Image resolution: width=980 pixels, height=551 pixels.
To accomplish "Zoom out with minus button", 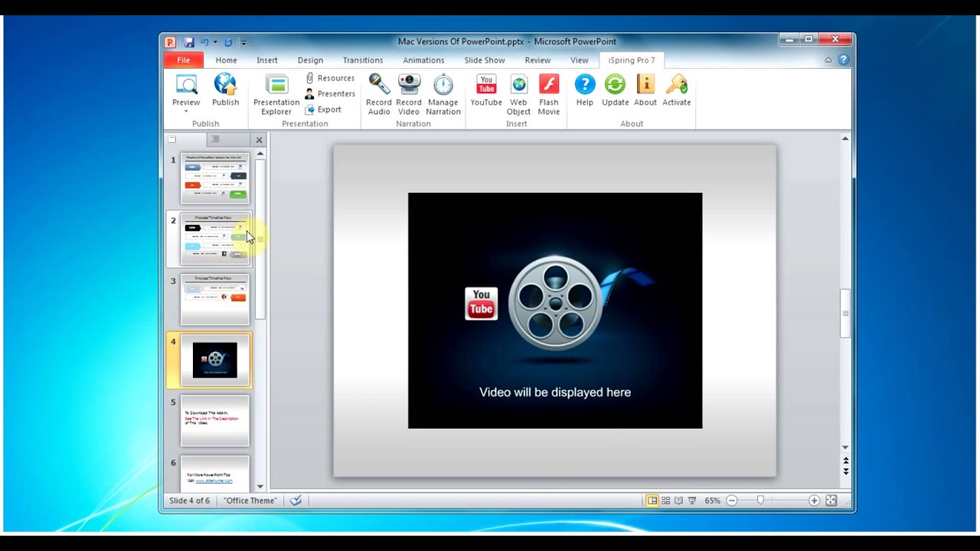I will click(x=732, y=500).
